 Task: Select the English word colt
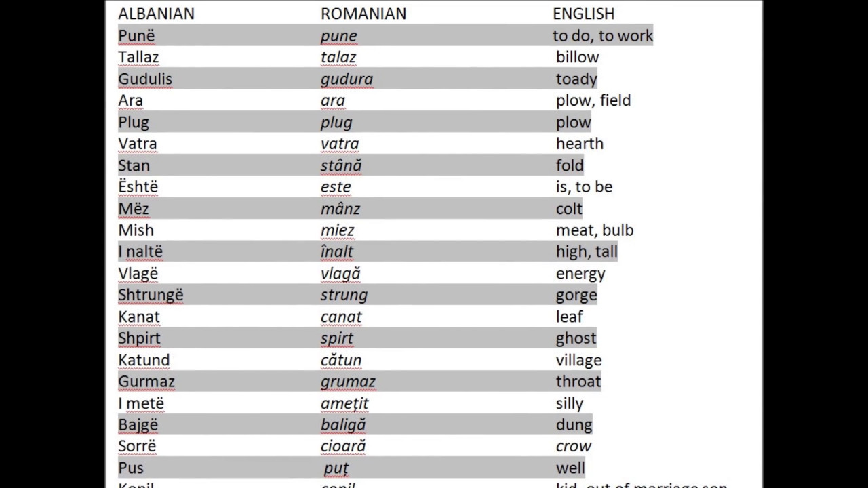569,209
